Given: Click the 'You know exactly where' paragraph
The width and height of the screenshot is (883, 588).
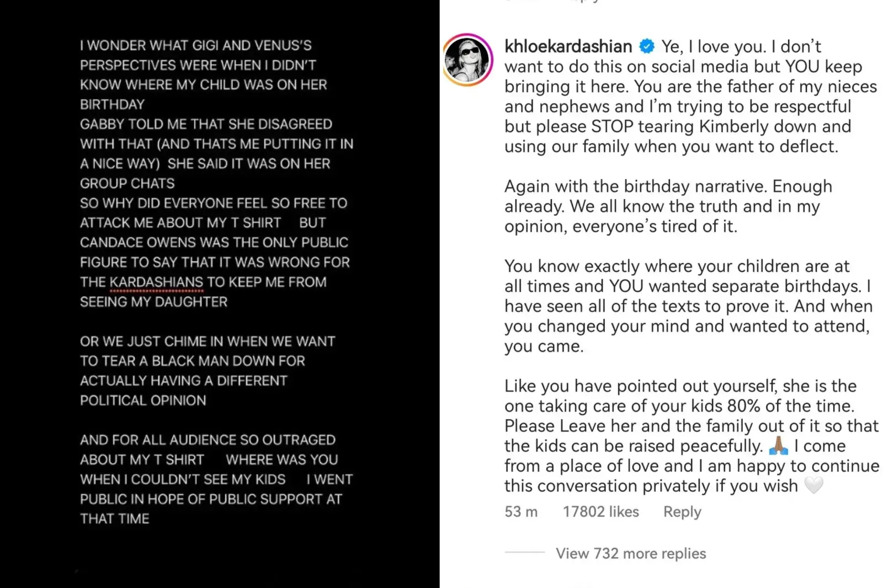Looking at the screenshot, I should [687, 306].
